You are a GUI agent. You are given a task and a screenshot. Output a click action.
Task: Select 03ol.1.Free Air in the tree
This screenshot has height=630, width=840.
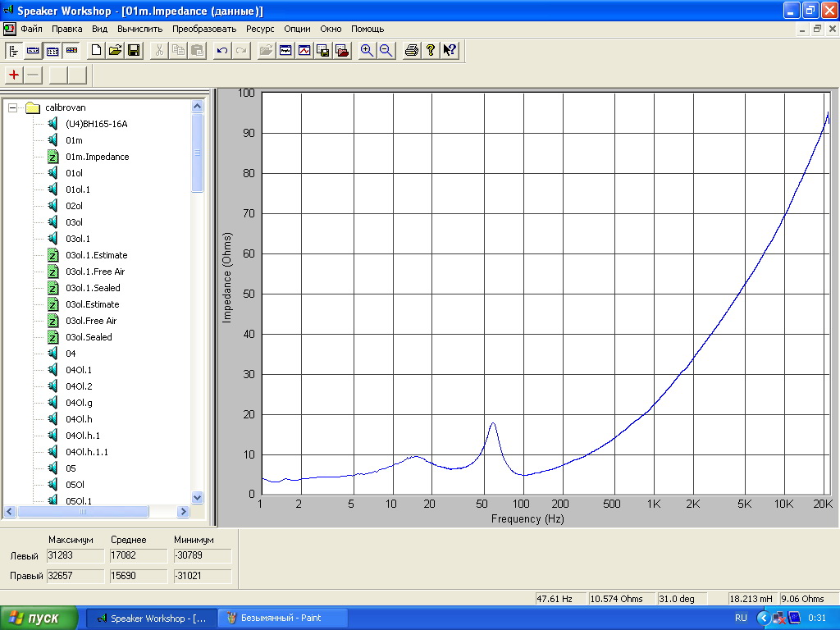[x=95, y=272]
